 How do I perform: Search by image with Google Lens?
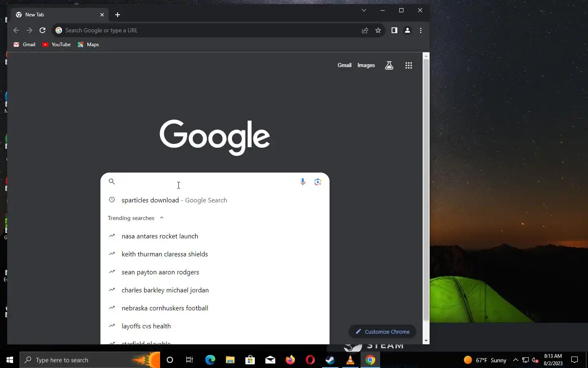(318, 182)
